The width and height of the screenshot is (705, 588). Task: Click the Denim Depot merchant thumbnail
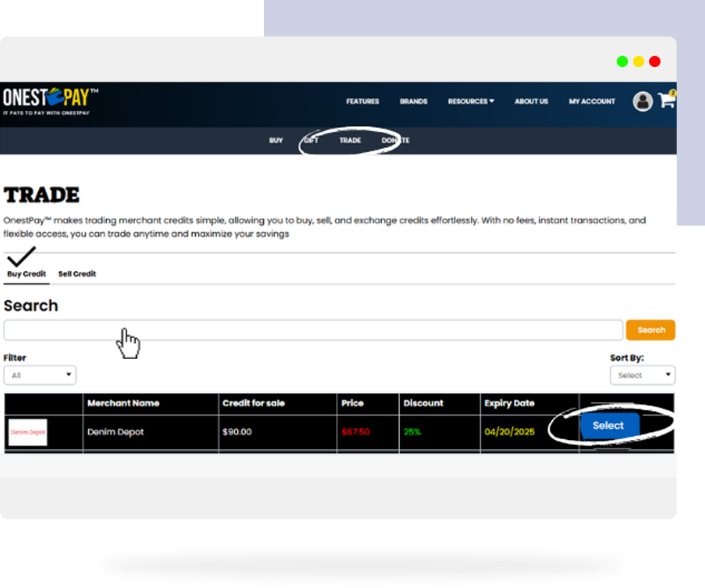pos(28,433)
